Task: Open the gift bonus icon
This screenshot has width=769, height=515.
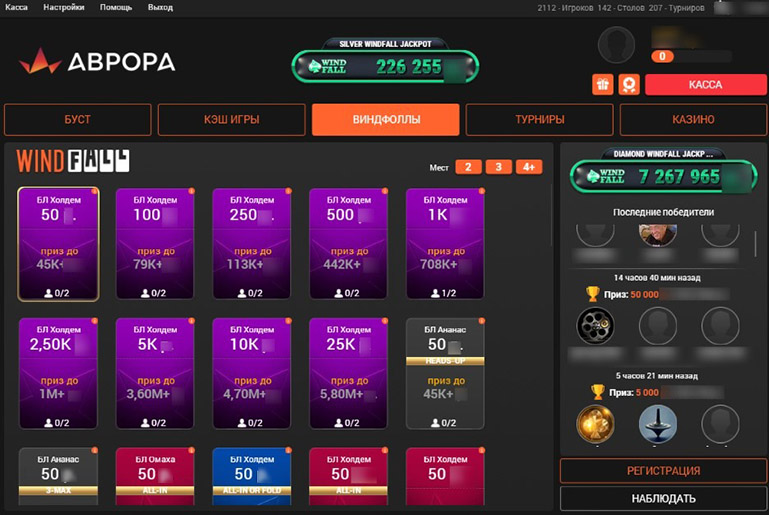Action: point(602,85)
